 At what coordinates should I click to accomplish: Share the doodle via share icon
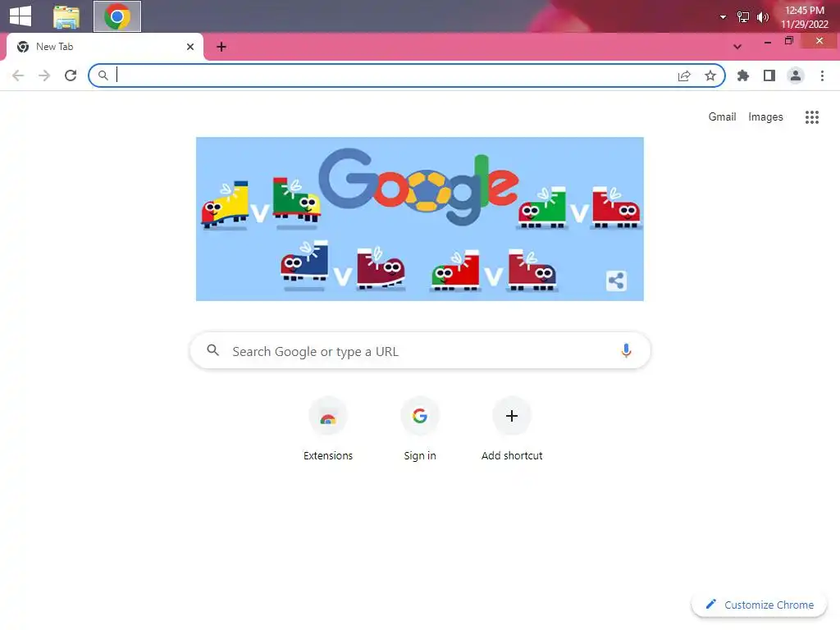point(617,281)
